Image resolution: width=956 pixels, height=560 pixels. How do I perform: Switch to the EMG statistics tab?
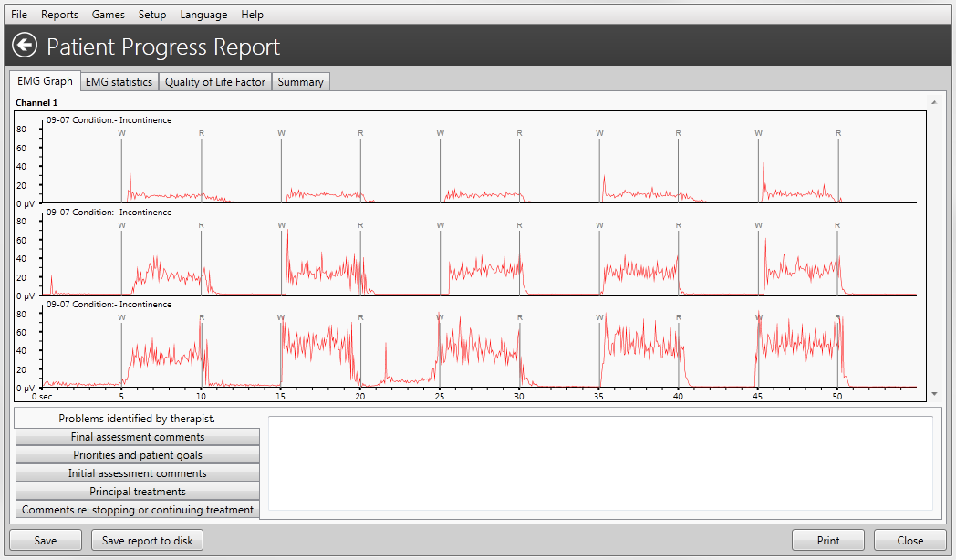tap(119, 82)
